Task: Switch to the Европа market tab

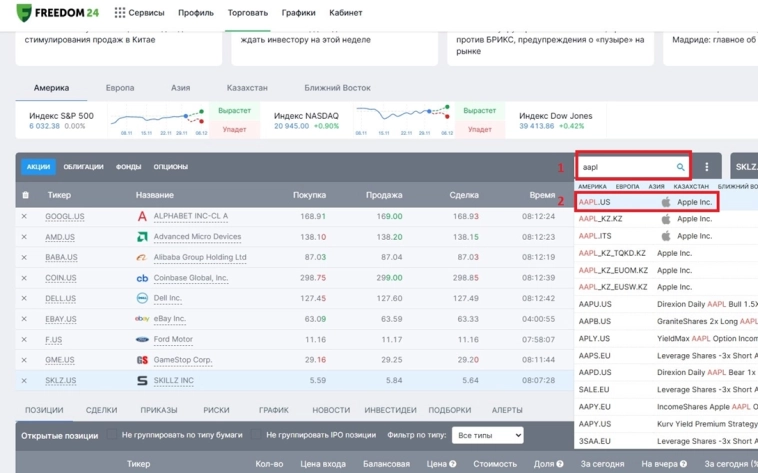Action: tap(120, 88)
